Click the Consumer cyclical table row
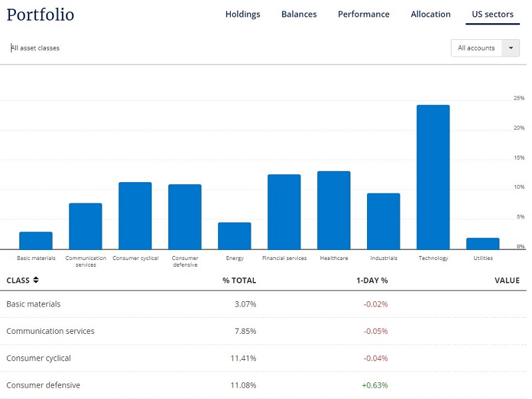The width and height of the screenshot is (532, 399). [263, 358]
